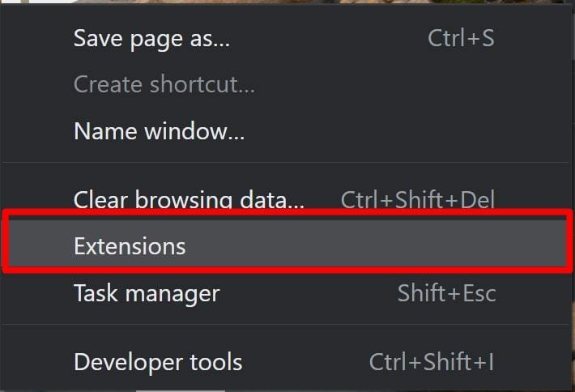
Task: Launch Task manager from the menu
Action: pyautogui.click(x=287, y=292)
